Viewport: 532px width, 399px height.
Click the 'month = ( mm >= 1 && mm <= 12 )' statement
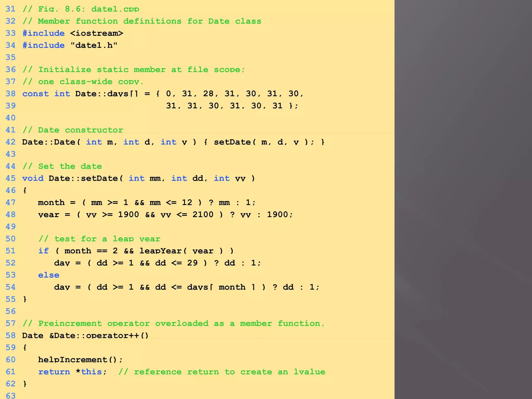[x=147, y=202]
